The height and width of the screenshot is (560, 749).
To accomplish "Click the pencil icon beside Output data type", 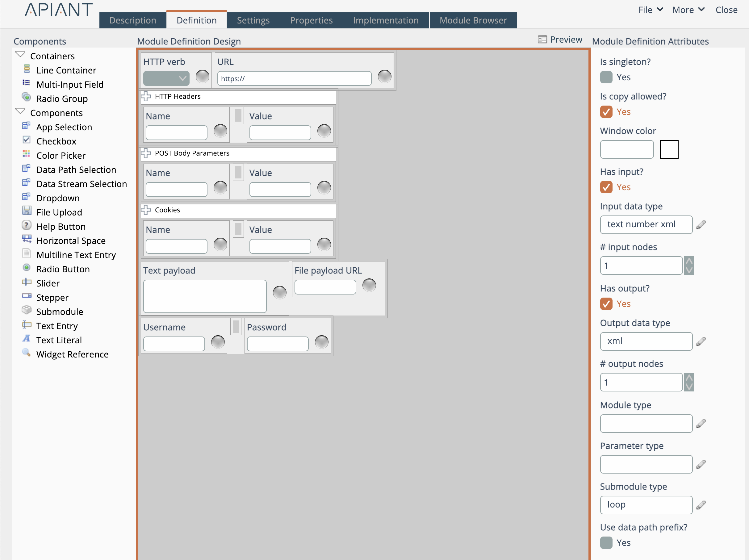I will [701, 341].
